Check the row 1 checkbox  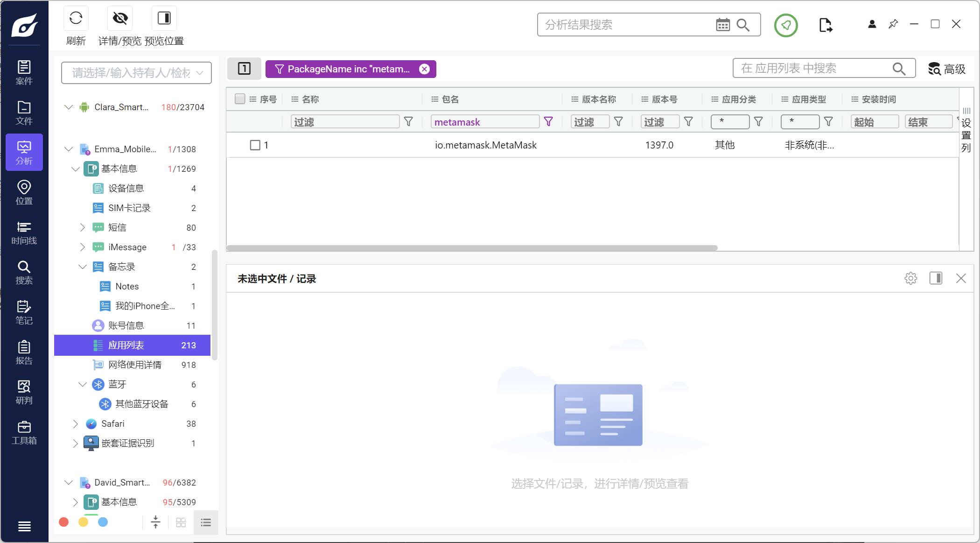pyautogui.click(x=255, y=145)
